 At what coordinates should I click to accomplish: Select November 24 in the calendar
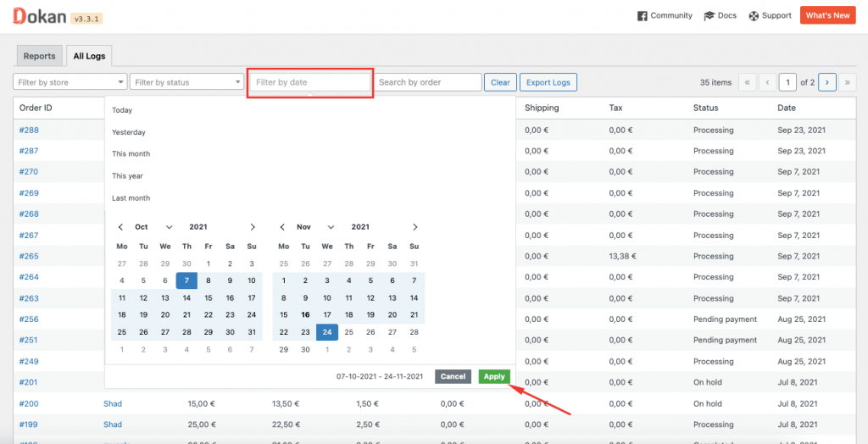pos(327,332)
